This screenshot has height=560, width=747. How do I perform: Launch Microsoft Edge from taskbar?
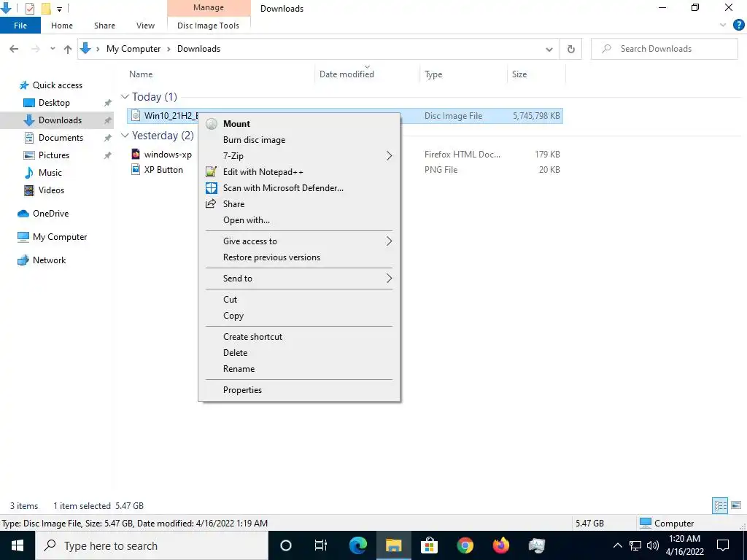[x=357, y=545]
